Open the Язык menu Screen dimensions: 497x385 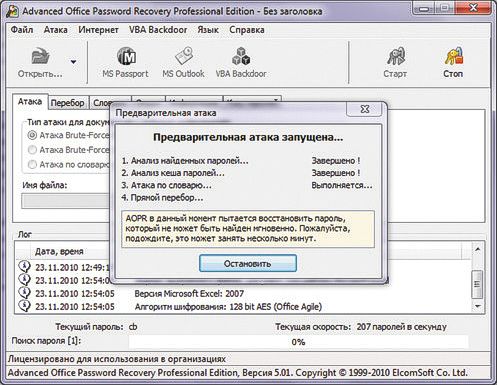(x=208, y=30)
